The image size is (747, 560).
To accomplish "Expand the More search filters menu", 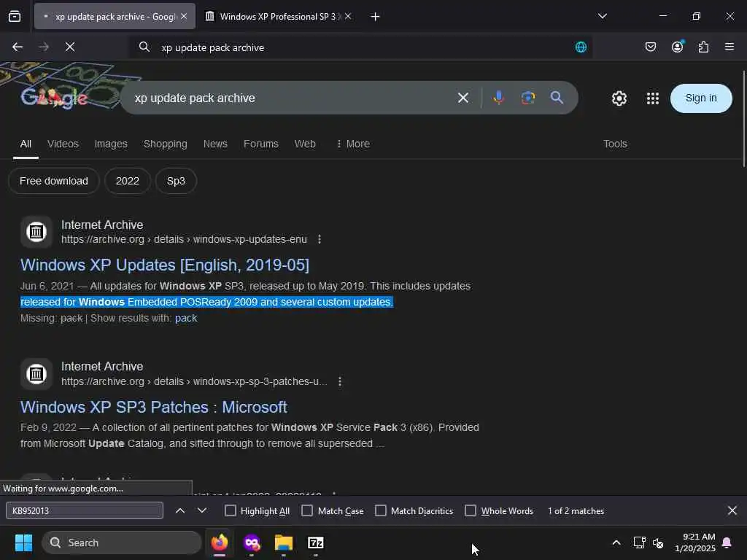I will pyautogui.click(x=353, y=144).
